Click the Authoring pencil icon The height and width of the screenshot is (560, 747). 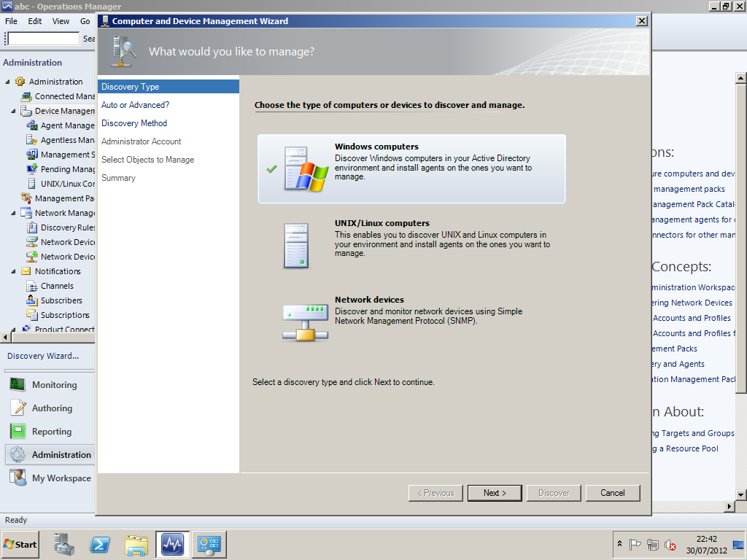pos(18,408)
